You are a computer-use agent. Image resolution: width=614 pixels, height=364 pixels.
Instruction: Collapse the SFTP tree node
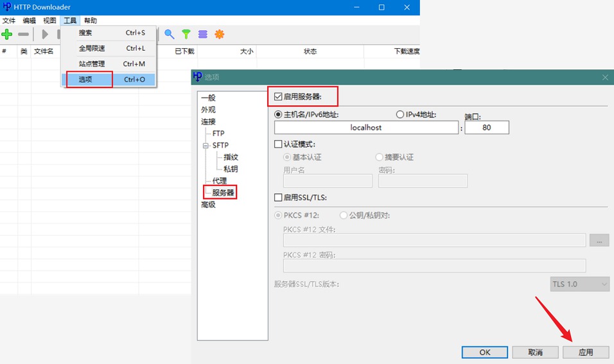click(x=206, y=146)
